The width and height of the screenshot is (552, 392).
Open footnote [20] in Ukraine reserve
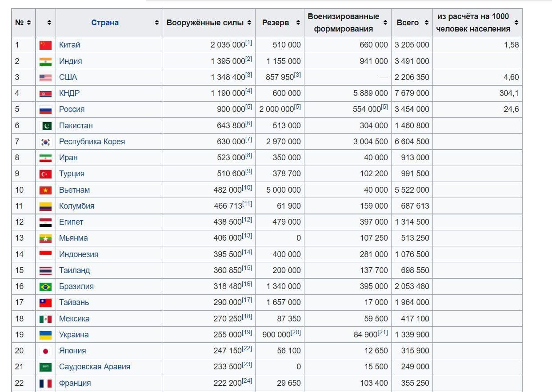click(x=296, y=333)
